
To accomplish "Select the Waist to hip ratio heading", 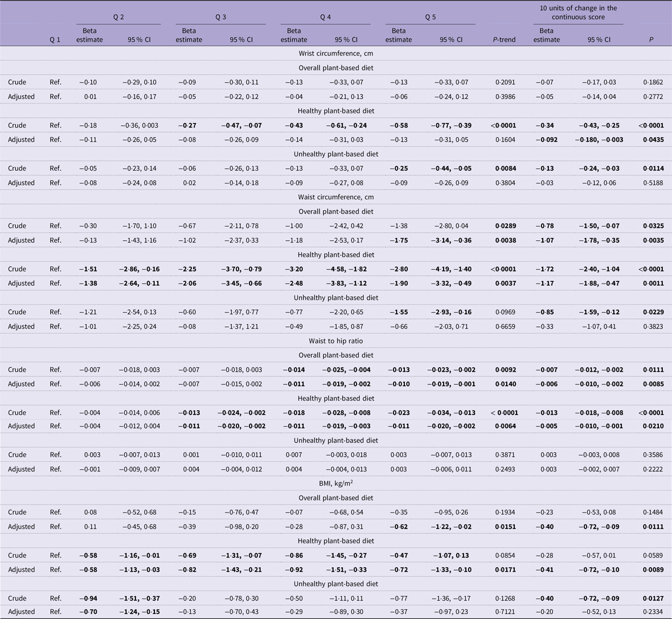I will [x=336, y=341].
